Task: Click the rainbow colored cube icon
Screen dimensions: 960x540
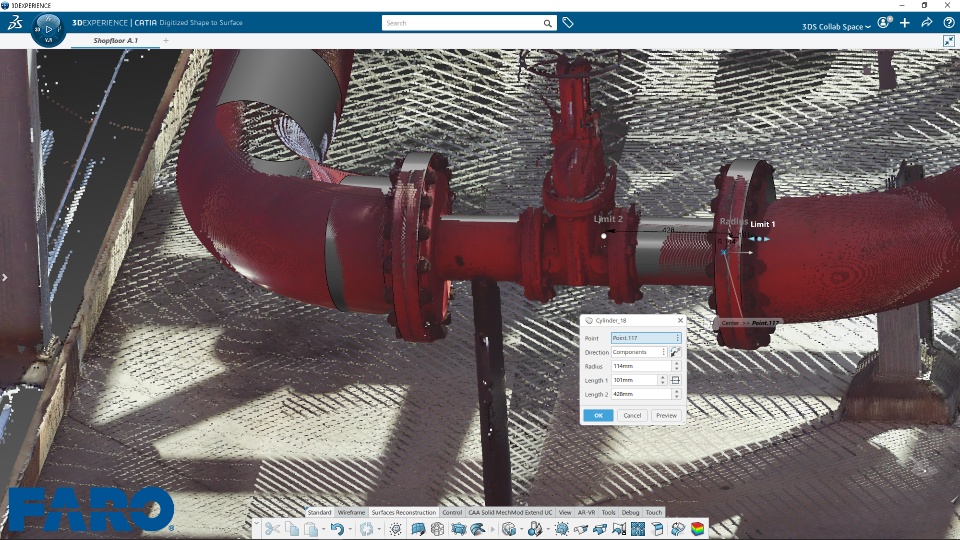Action: tap(697, 528)
